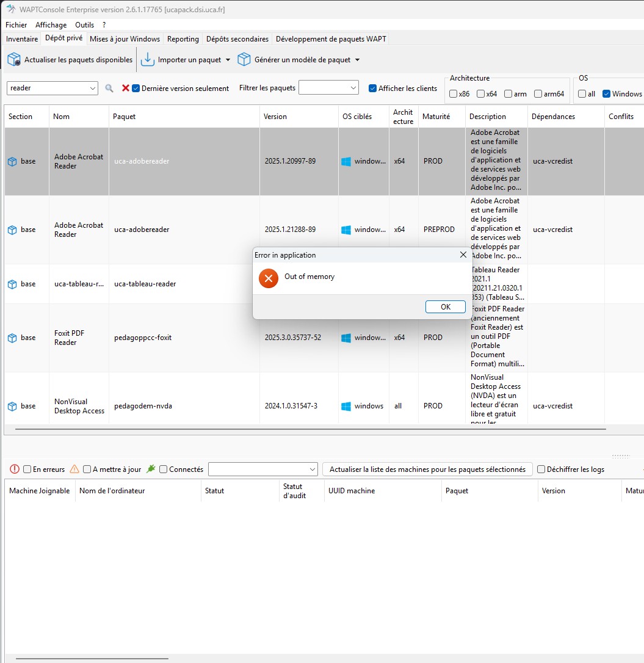Click the Actualiser les paquets disponibles icon

(x=14, y=60)
